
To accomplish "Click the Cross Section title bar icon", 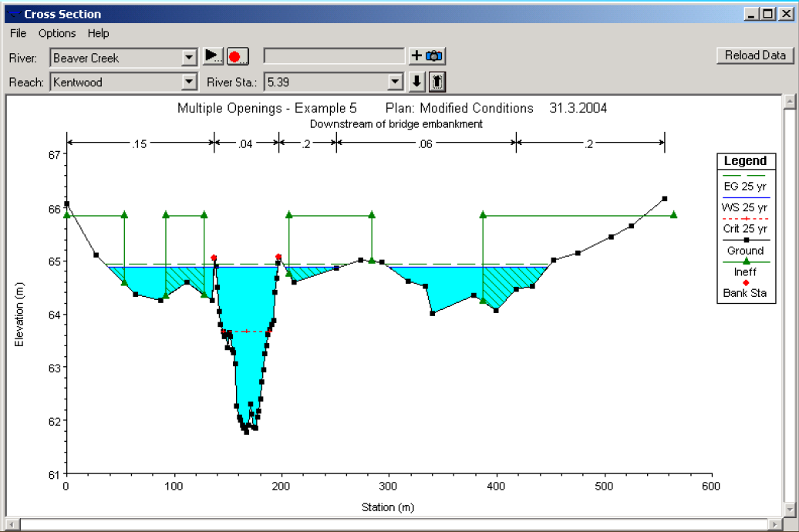I will (14, 14).
